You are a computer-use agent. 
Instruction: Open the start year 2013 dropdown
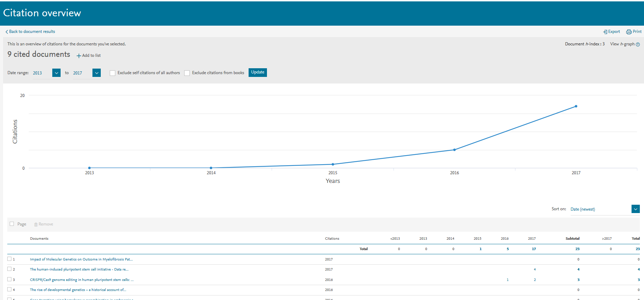pos(56,73)
